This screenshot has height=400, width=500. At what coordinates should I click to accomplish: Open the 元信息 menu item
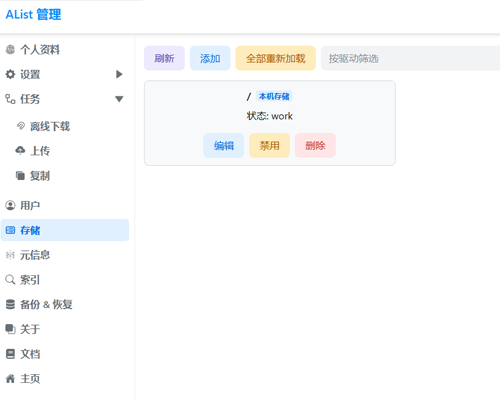[65, 255]
